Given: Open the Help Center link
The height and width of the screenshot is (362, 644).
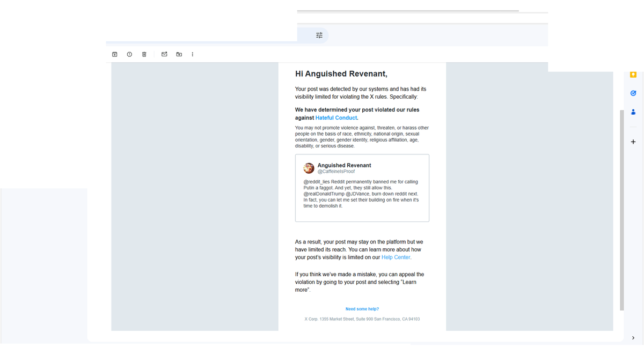Looking at the screenshot, I should point(396,257).
